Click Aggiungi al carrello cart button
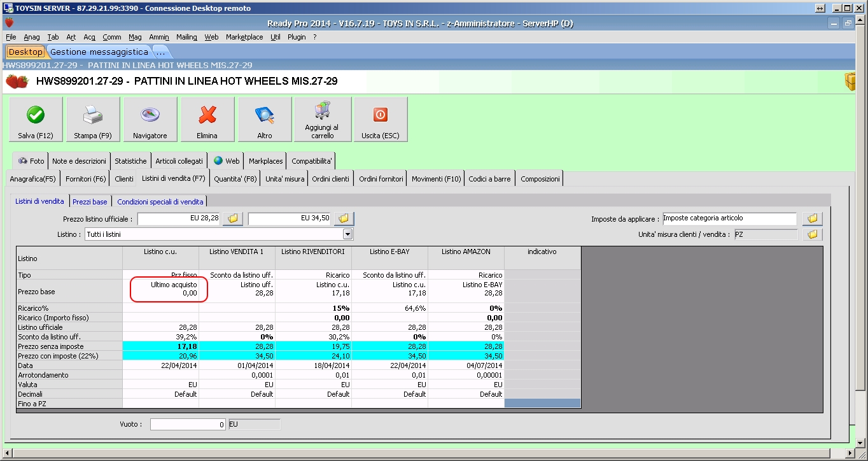Viewport: 868px width, 461px height. click(323, 119)
